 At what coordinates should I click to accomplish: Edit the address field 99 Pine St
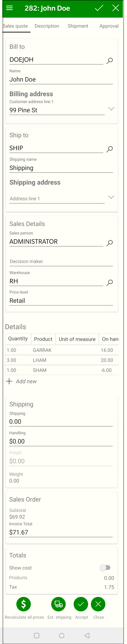tap(57, 110)
